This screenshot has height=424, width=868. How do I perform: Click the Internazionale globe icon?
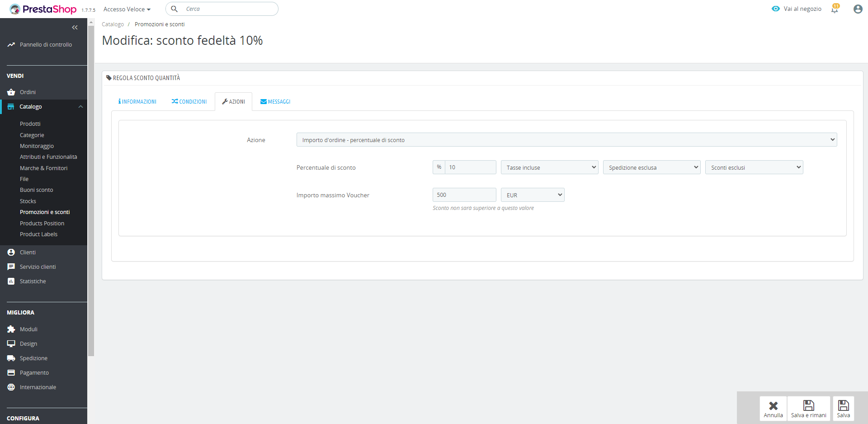11,387
